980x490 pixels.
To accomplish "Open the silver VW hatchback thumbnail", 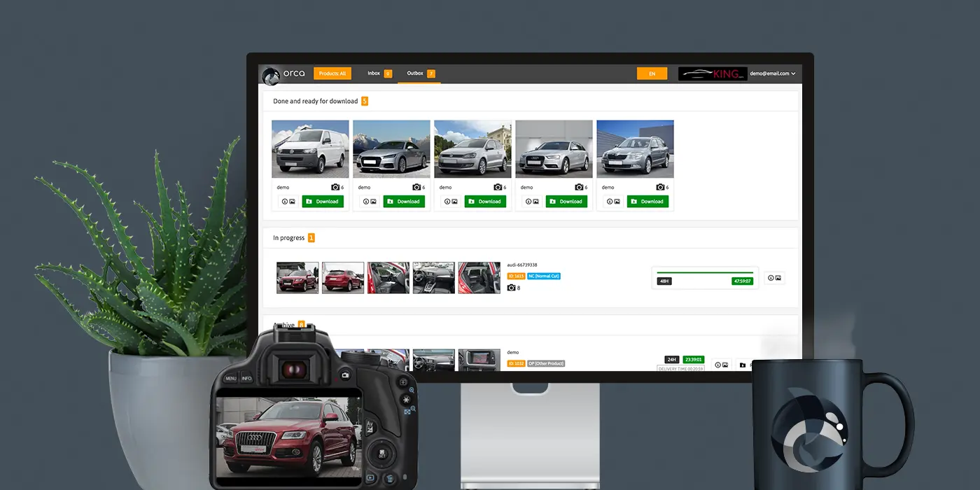I will (x=472, y=149).
